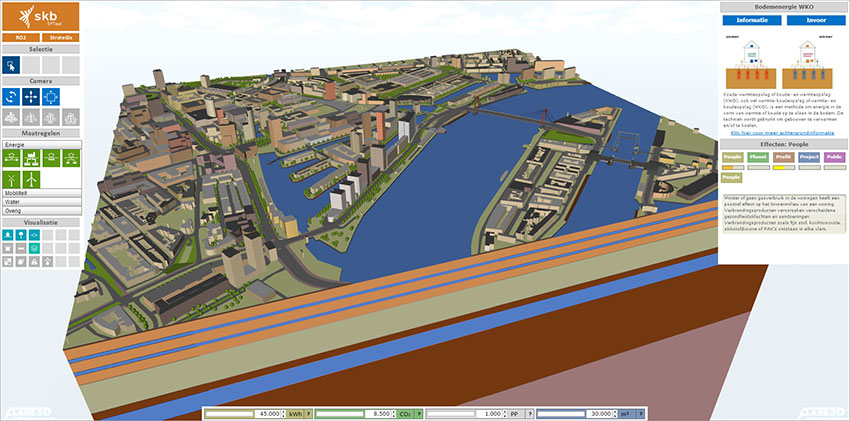Toggle the first teal visualisation layer icon
This screenshot has width=850, height=421.
[x=8, y=236]
